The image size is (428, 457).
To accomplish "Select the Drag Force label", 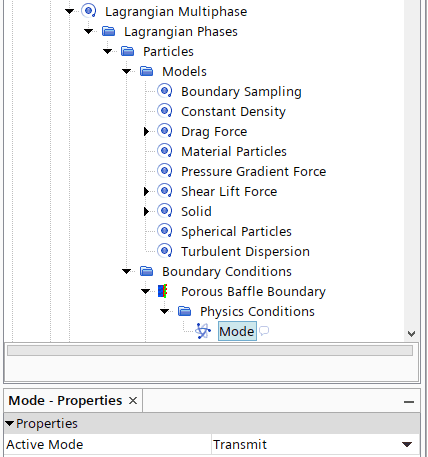I will 214,132.
